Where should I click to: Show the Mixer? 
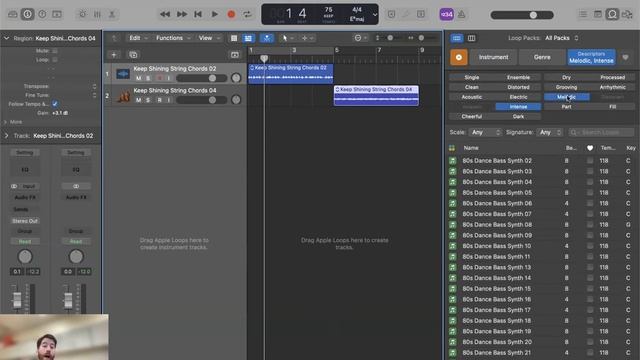tap(97, 14)
